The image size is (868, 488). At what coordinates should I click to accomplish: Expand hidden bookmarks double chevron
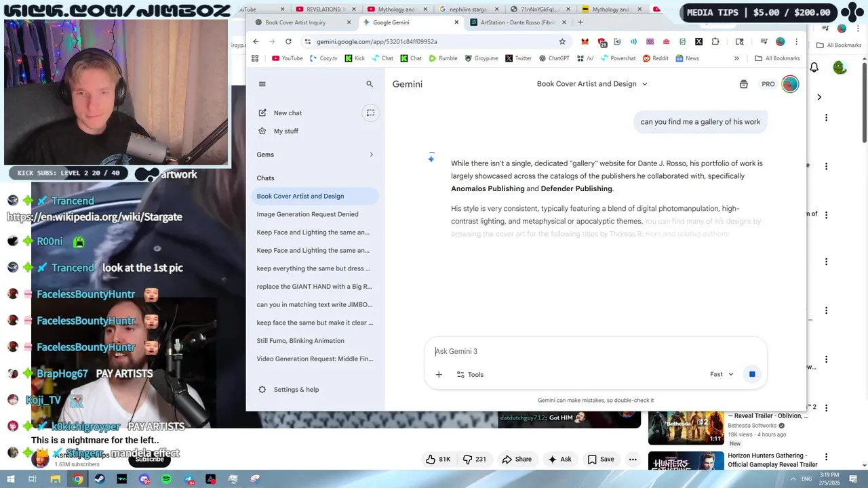coord(736,58)
